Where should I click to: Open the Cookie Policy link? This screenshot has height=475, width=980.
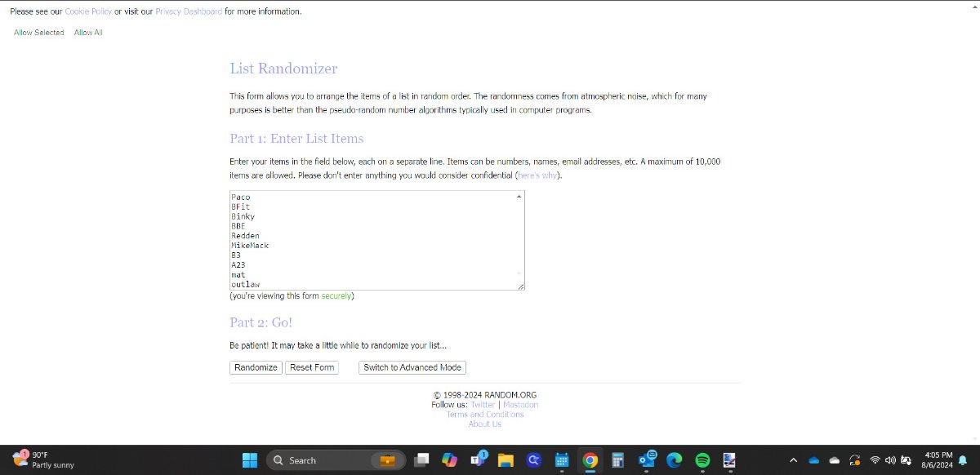click(x=88, y=11)
